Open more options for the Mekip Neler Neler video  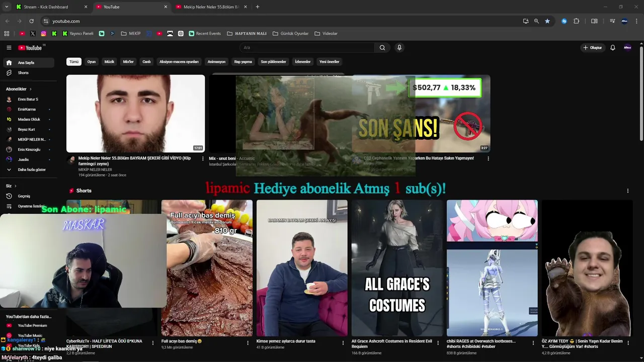203,158
